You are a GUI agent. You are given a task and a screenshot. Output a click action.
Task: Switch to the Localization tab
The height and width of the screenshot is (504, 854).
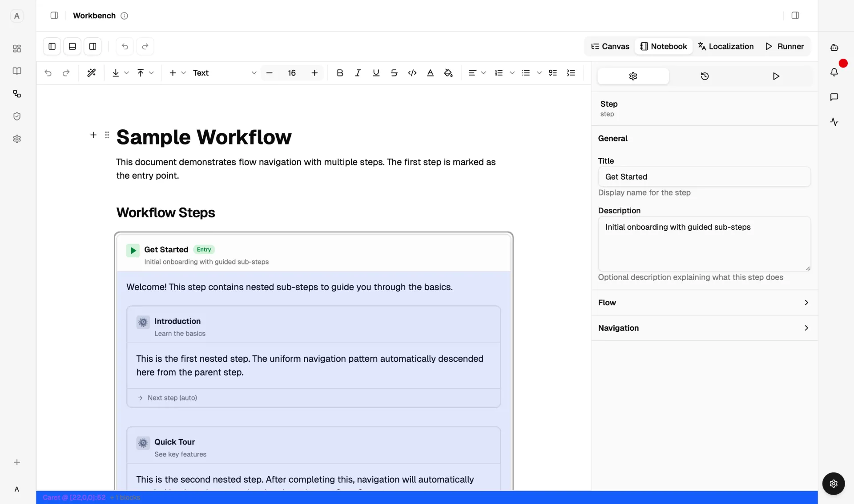(x=726, y=46)
